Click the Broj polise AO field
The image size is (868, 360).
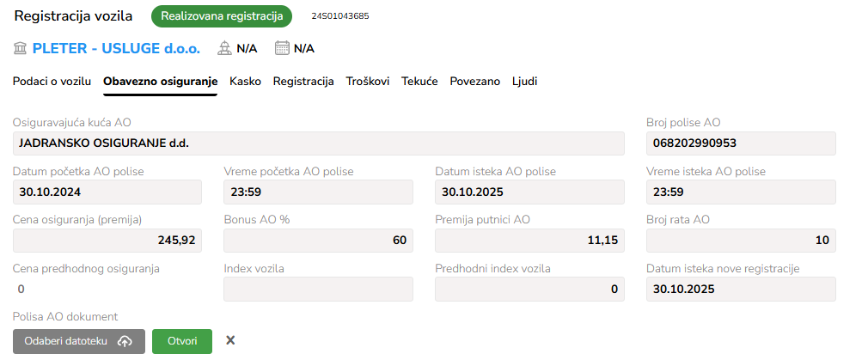pos(741,143)
